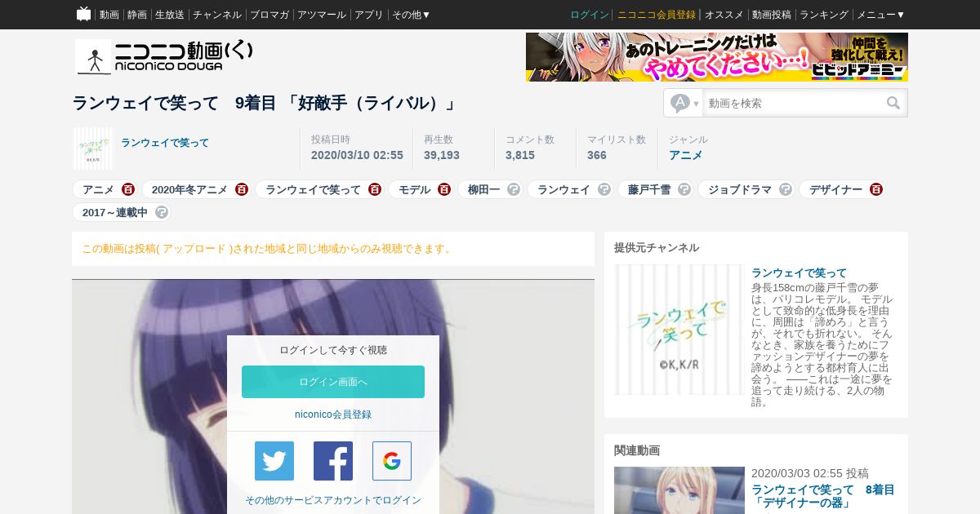This screenshot has height=514, width=980.
Task: Click the 藤戸千雪 tag
Action: click(x=649, y=189)
